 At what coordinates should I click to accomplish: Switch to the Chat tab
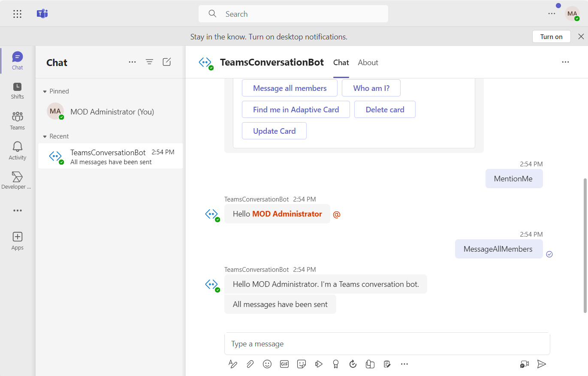[341, 63]
